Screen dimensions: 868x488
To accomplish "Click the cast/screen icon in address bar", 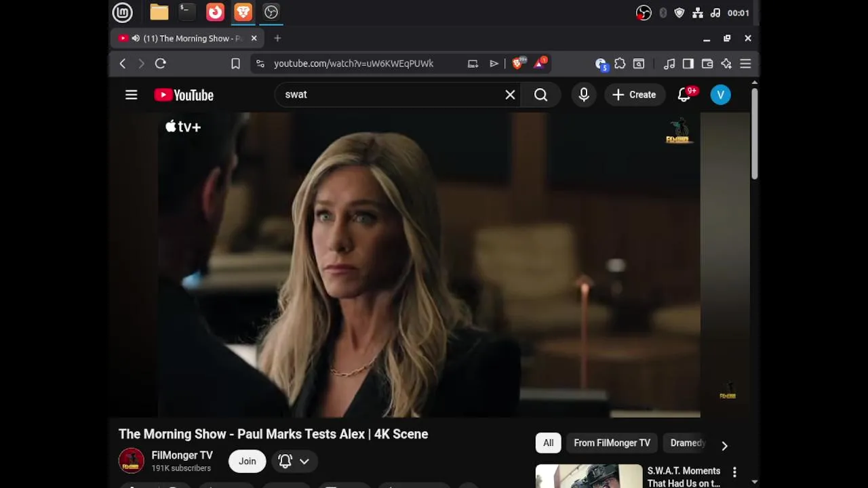I will (473, 64).
